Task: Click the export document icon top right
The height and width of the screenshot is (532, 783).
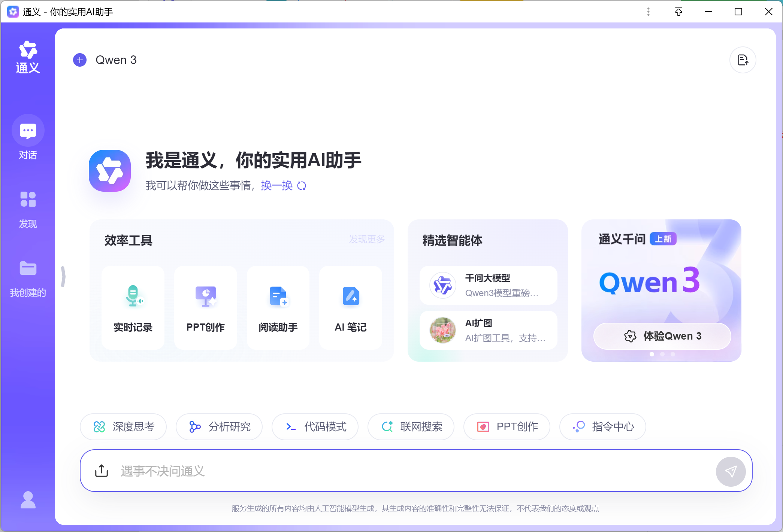Action: coord(743,60)
